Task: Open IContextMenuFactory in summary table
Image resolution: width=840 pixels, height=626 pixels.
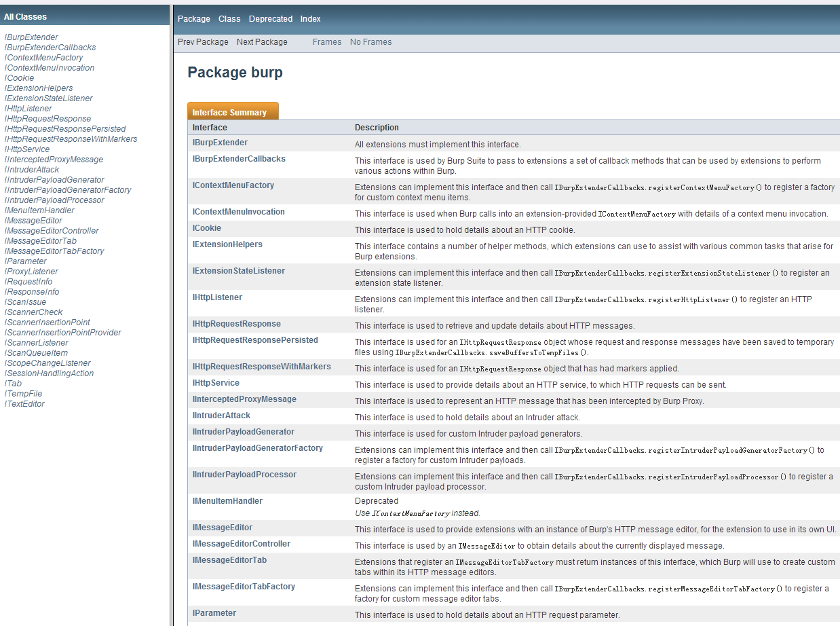Action: click(x=233, y=185)
